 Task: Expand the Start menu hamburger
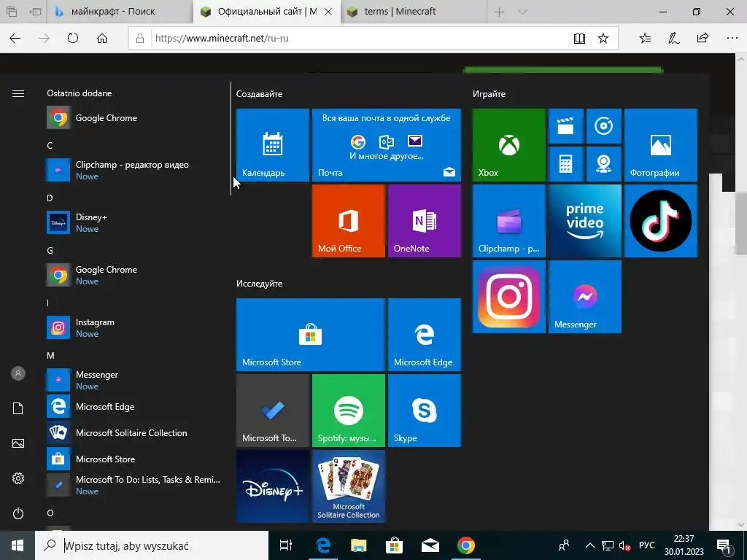coord(18,93)
